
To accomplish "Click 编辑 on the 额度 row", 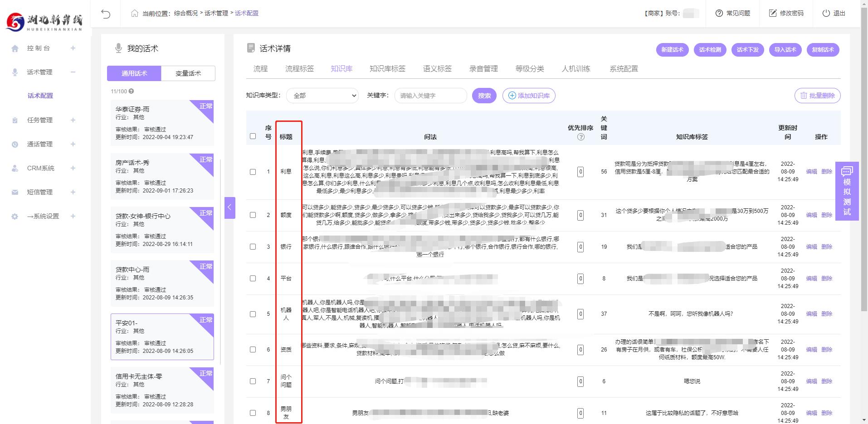I will coord(811,215).
